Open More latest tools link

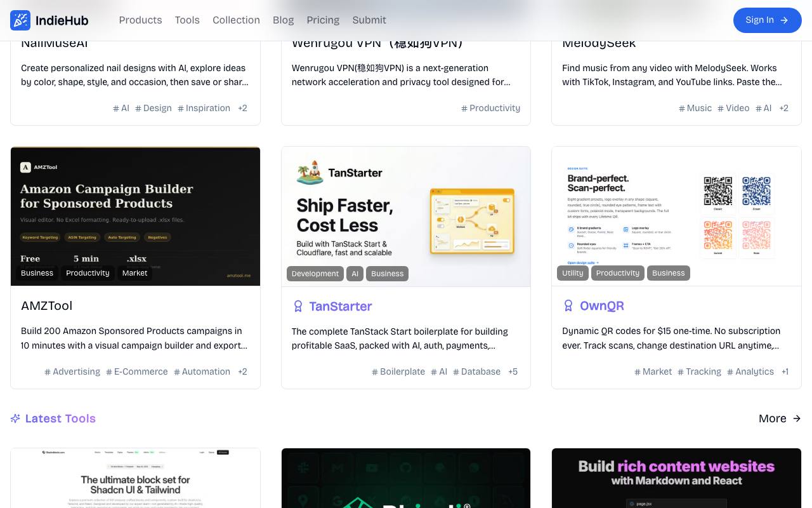tap(780, 418)
